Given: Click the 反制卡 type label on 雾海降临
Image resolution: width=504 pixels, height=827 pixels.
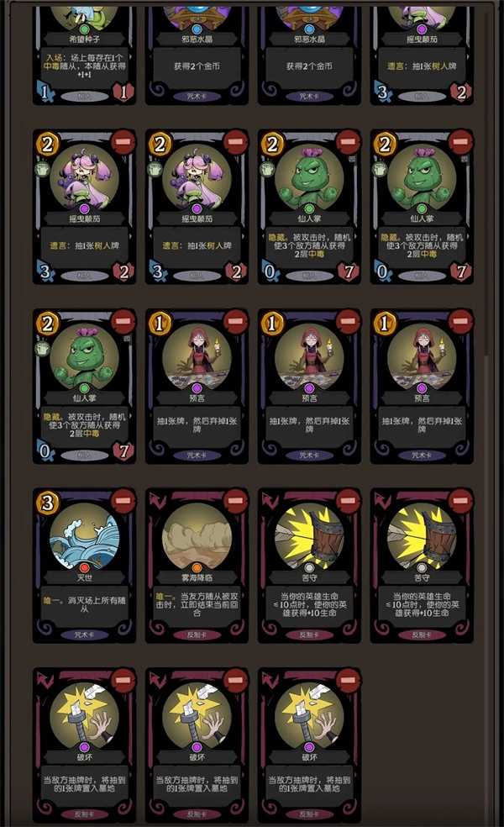Looking at the screenshot, I should tap(197, 635).
